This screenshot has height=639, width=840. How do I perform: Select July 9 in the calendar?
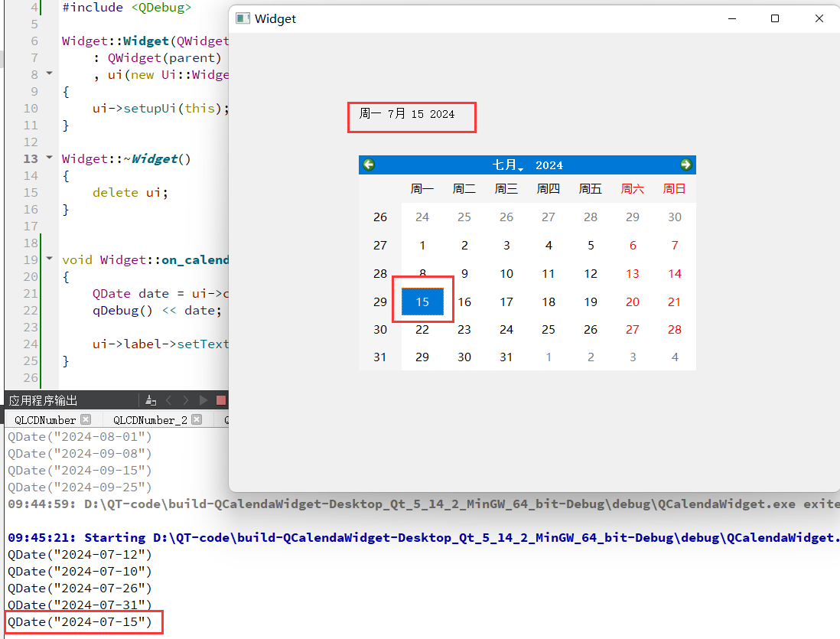464,273
